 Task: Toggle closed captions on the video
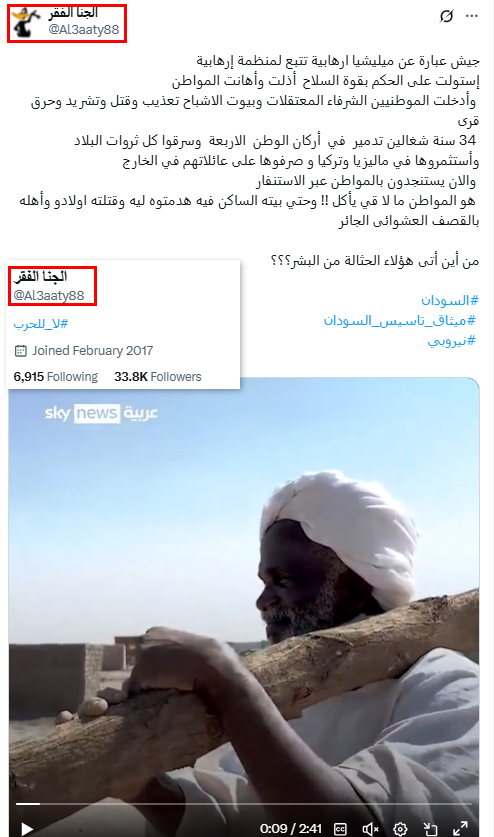[340, 829]
